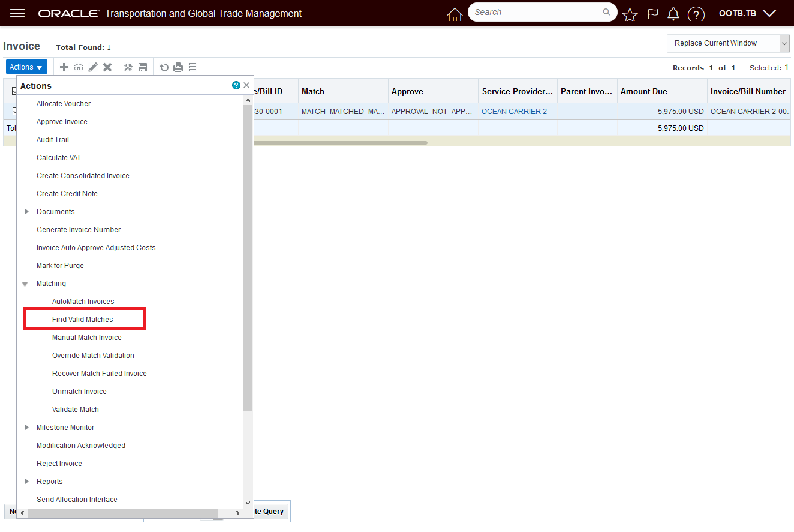Expand the Milestone Monitor submenu
794x532 pixels.
(x=26, y=428)
